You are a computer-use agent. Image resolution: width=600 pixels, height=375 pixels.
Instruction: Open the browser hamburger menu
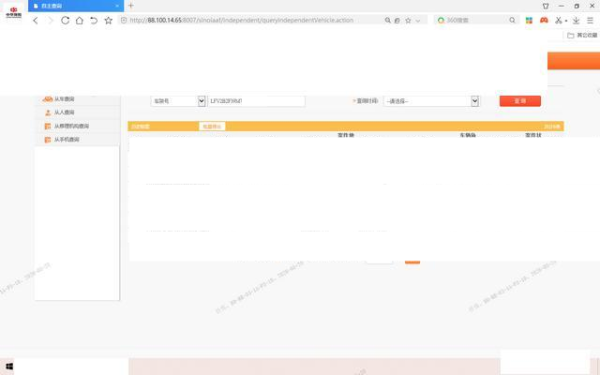tap(590, 21)
